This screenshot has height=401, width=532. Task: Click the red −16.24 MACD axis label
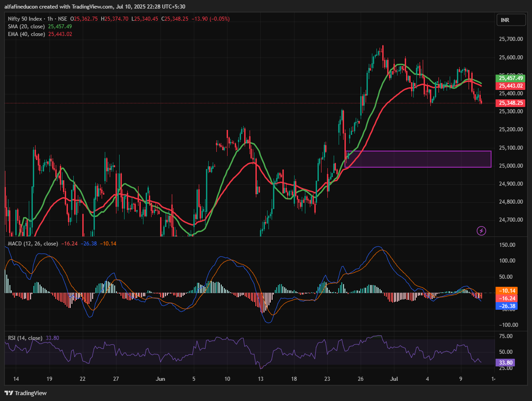pyautogui.click(x=506, y=299)
